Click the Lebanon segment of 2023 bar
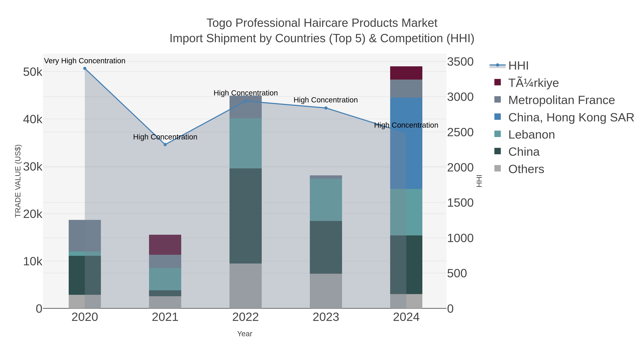The width and height of the screenshot is (644, 362). [326, 200]
